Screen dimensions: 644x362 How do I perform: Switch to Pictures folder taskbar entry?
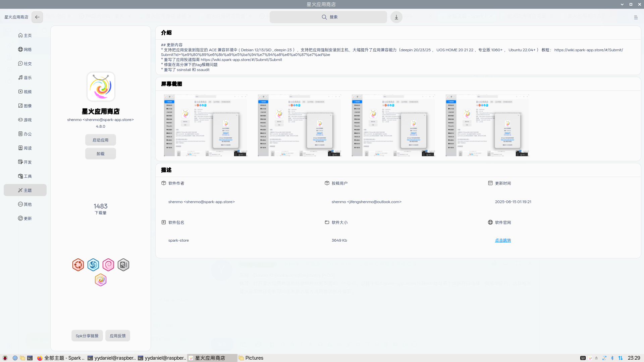[251, 358]
